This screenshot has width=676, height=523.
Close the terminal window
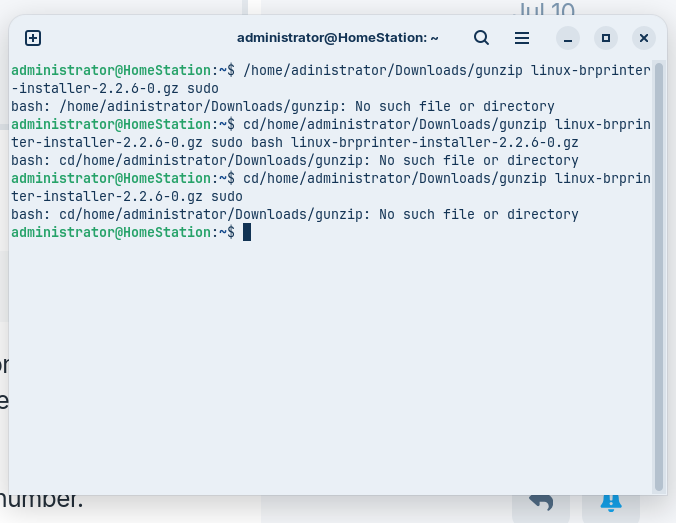644,38
